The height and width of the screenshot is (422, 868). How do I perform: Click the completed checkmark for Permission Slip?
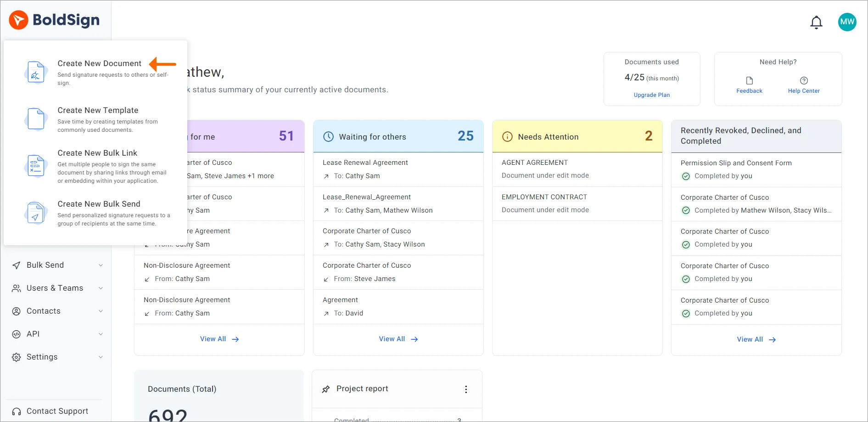[686, 176]
